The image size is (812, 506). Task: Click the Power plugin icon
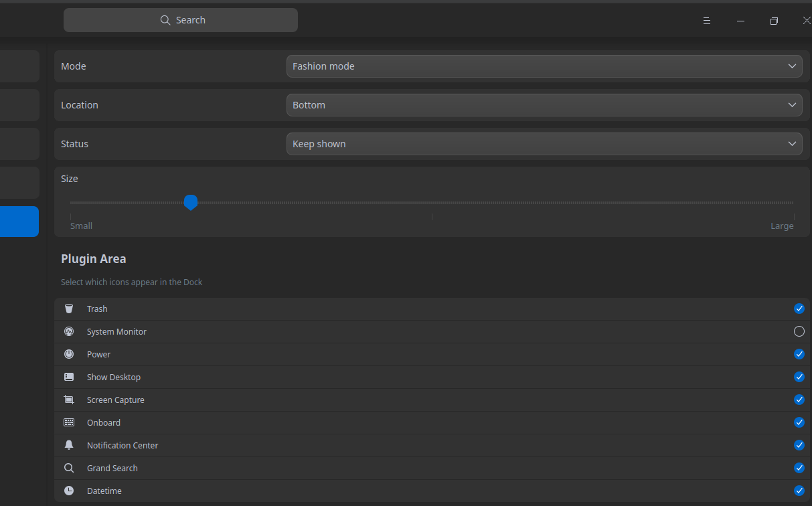click(69, 354)
